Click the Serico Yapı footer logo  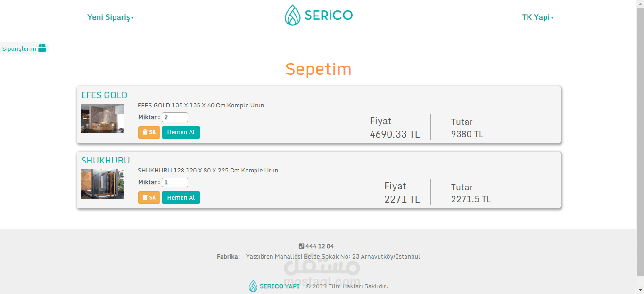(x=274, y=286)
